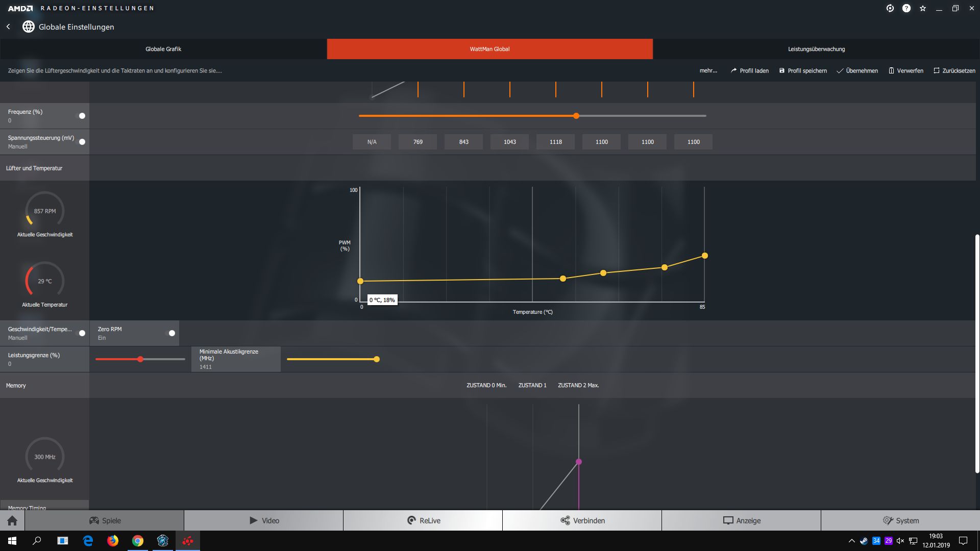This screenshot has width=980, height=551.
Task: Click the Zurücksetzen button
Action: tap(954, 71)
